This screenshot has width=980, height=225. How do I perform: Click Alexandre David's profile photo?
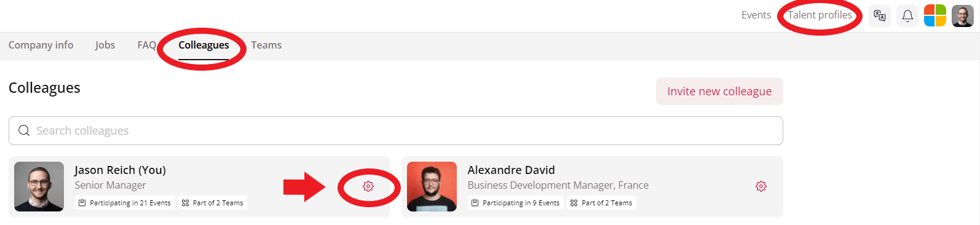click(x=432, y=186)
